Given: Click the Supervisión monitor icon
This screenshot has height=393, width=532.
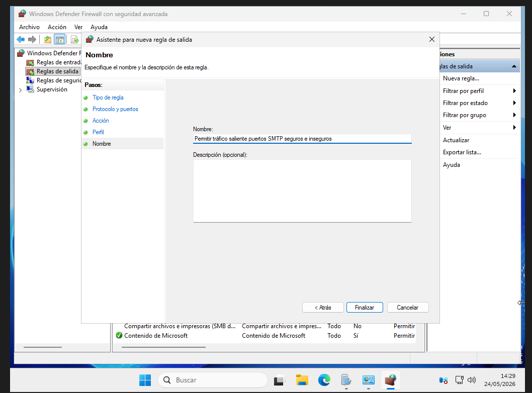Looking at the screenshot, I should tap(30, 89).
